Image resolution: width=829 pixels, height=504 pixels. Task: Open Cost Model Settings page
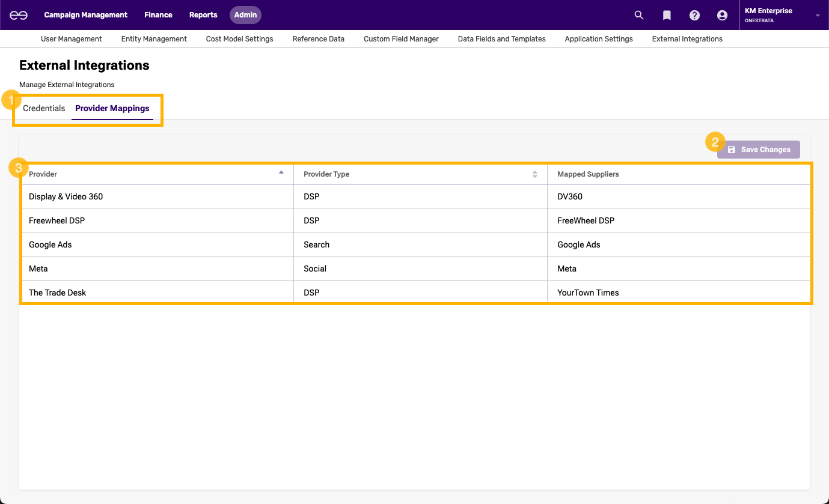pos(239,39)
